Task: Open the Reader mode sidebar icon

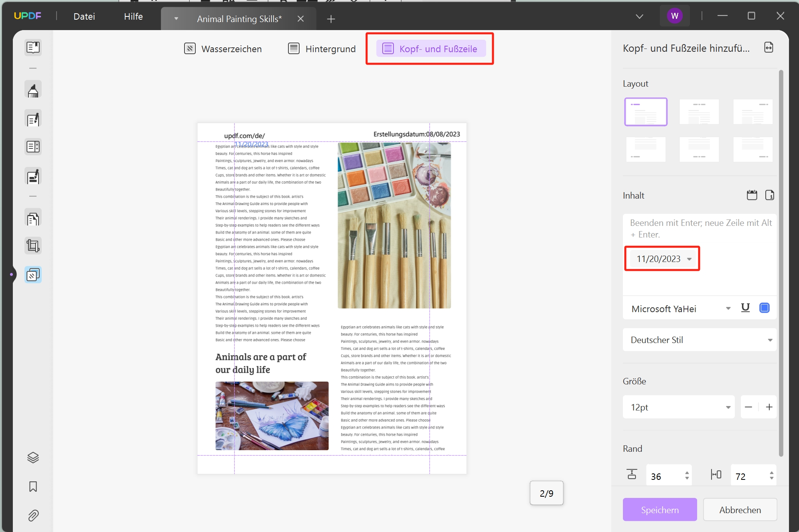Action: 33,47
